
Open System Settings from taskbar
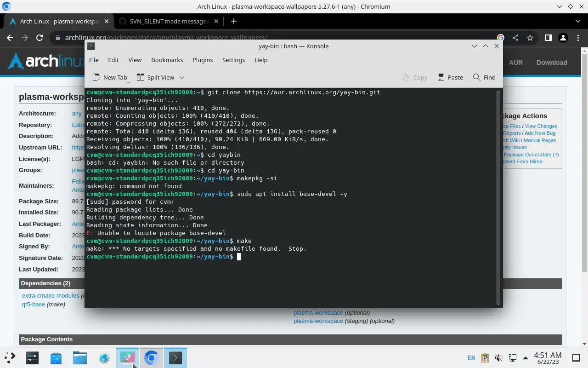[x=32, y=357]
